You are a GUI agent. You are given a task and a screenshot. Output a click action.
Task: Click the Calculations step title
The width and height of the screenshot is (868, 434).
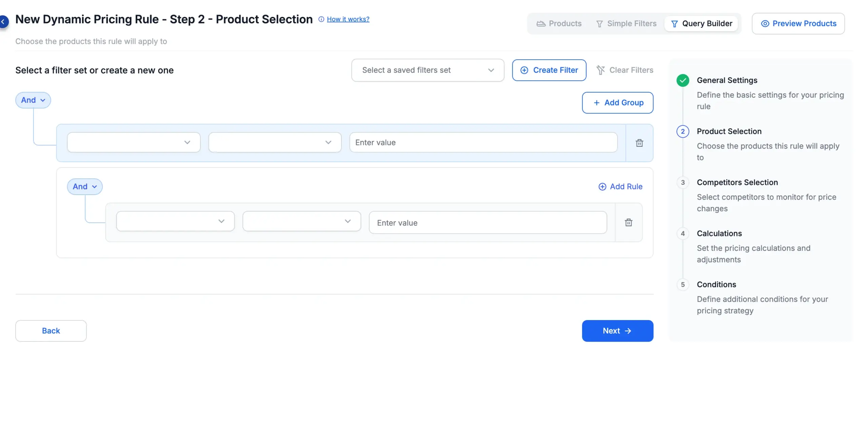[719, 234]
